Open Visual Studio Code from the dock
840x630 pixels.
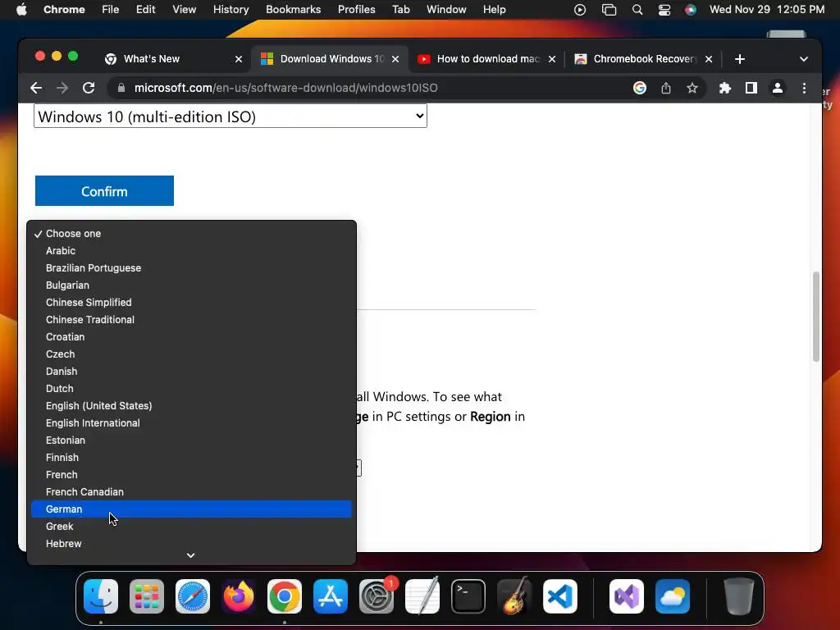(x=559, y=596)
